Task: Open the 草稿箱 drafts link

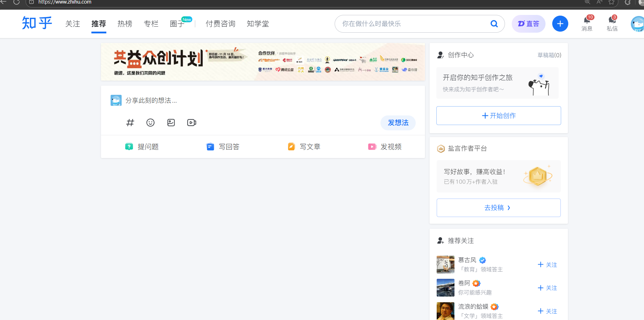Action: click(549, 55)
